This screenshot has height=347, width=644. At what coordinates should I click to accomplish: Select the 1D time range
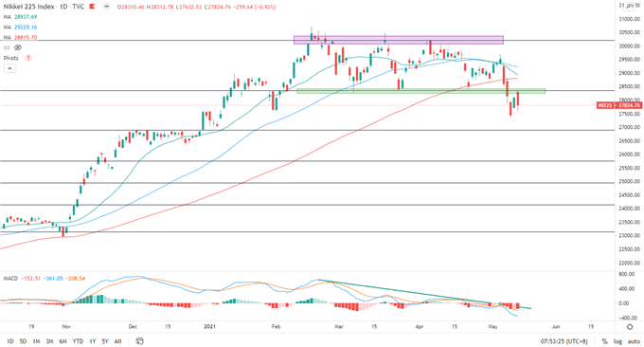[x=10, y=341]
